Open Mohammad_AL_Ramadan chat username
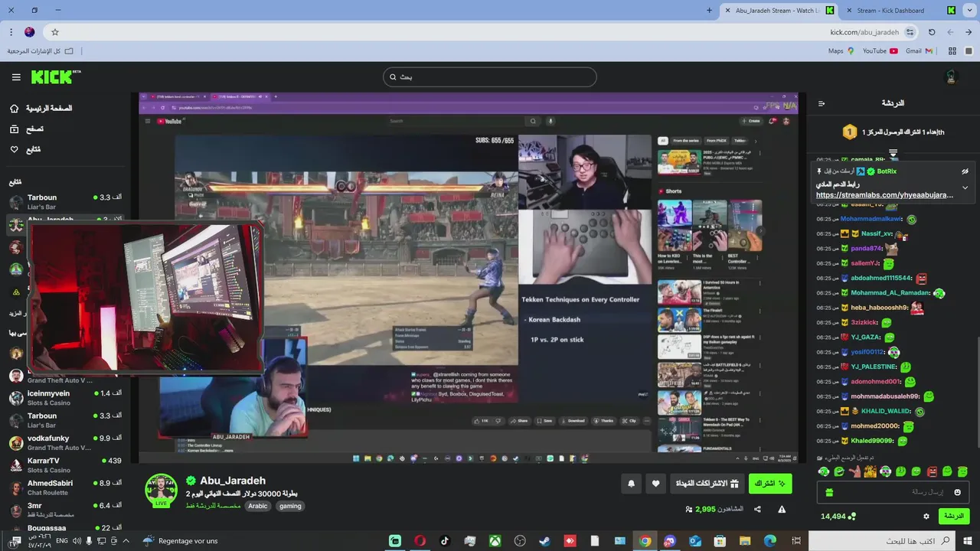Viewport: 980px width, 551px height. pyautogui.click(x=890, y=293)
